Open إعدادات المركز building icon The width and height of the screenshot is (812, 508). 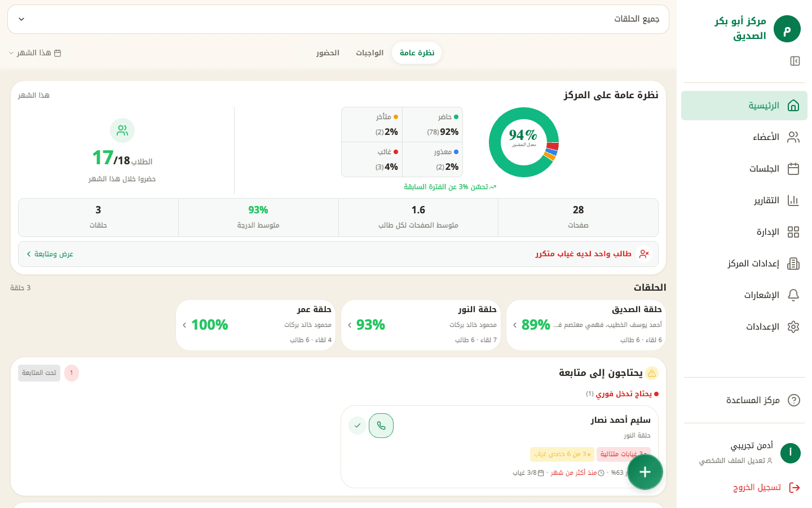(x=793, y=264)
